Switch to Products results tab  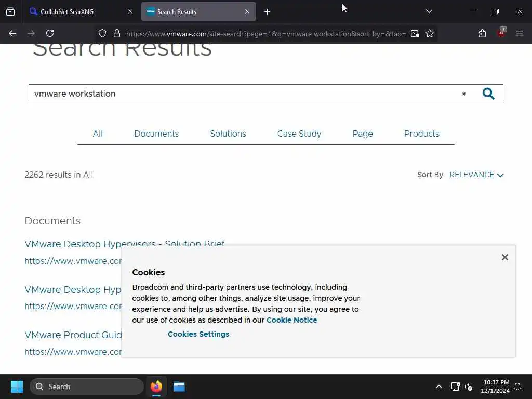point(422,134)
